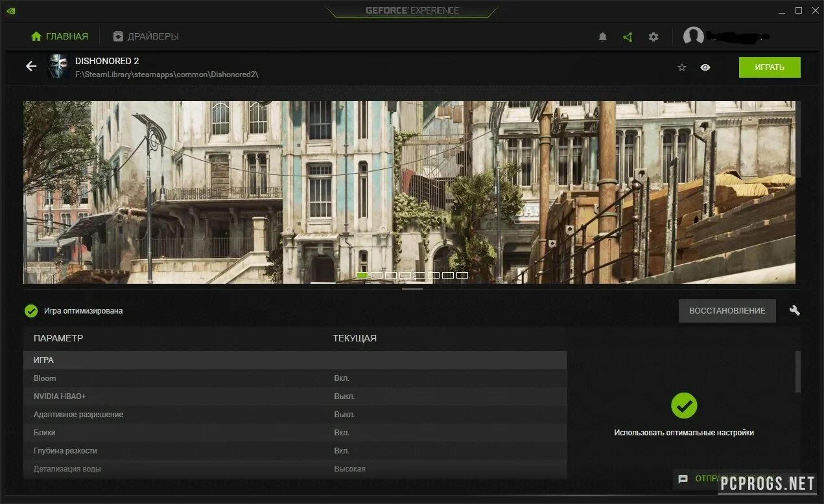The height and width of the screenshot is (504, 824).
Task: Go back using the left arrow
Action: (30, 66)
